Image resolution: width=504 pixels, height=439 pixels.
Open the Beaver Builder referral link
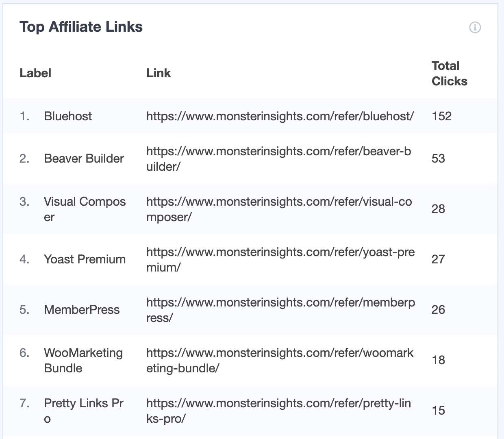(279, 159)
